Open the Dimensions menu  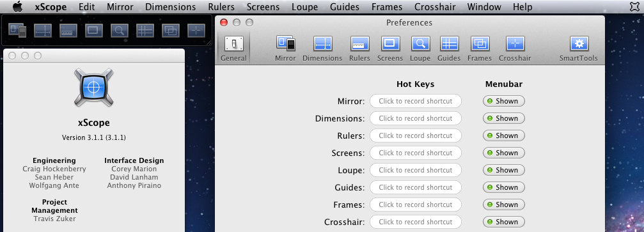tap(171, 7)
